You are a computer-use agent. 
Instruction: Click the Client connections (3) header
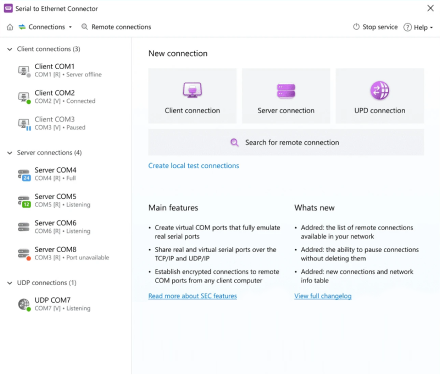coord(49,49)
